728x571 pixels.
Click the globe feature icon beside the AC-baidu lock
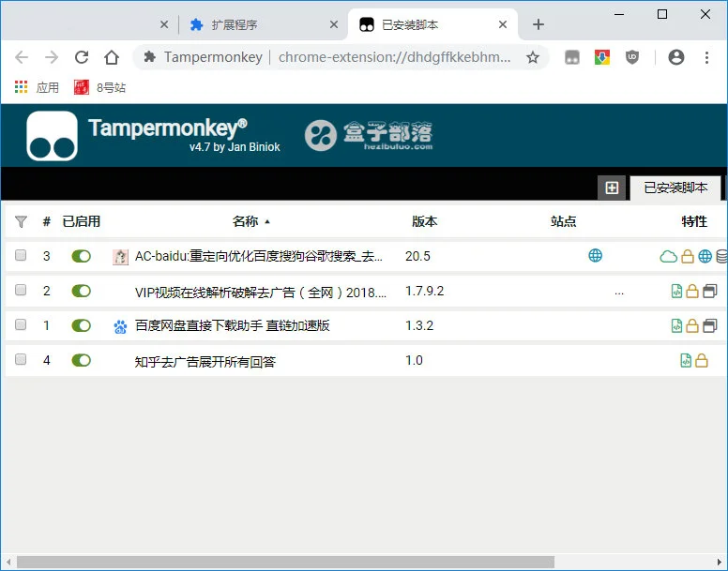(x=705, y=256)
